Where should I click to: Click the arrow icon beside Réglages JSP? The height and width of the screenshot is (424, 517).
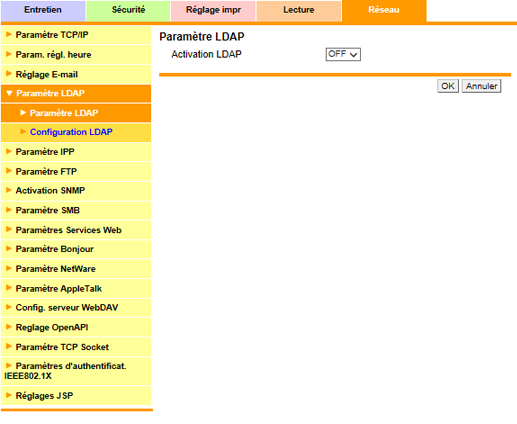(x=9, y=395)
